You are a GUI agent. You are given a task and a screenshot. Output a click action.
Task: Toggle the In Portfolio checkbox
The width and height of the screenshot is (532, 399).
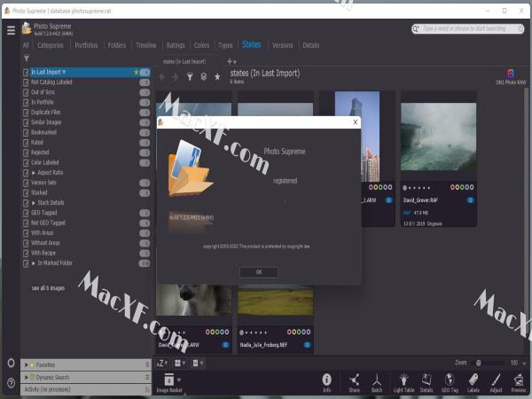[x=26, y=103]
